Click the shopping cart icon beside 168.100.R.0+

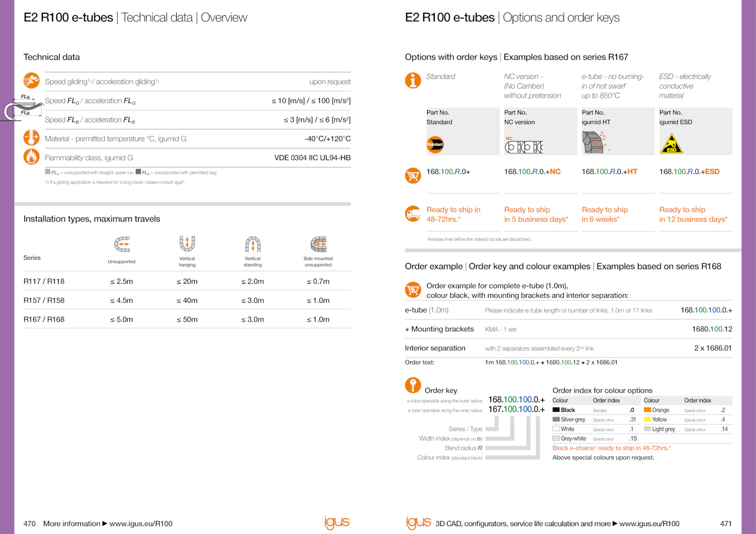point(413,176)
